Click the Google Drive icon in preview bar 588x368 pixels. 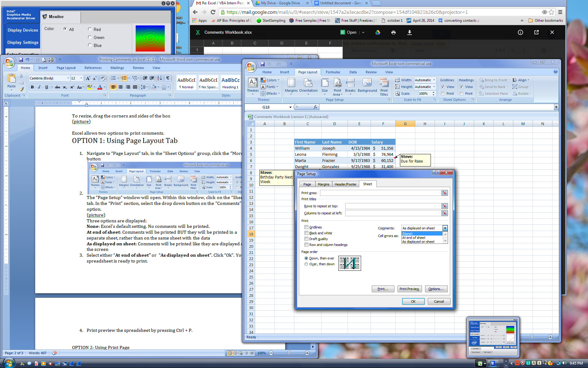pyautogui.click(x=378, y=32)
